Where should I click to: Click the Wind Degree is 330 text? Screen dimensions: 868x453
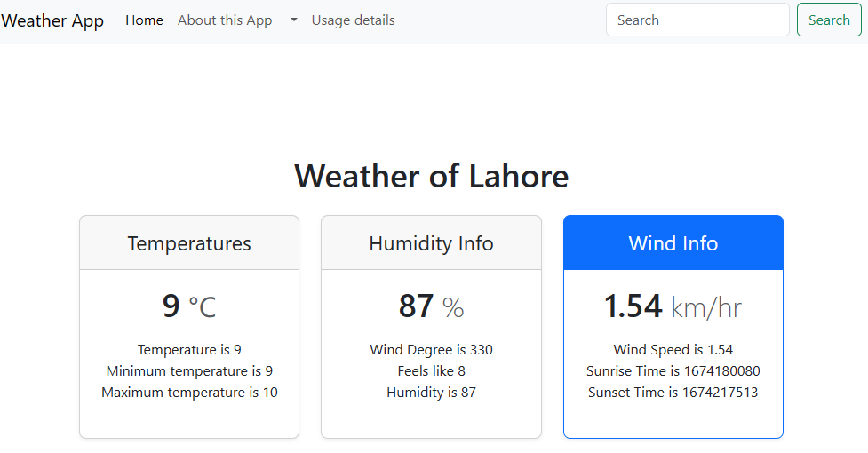click(x=431, y=350)
